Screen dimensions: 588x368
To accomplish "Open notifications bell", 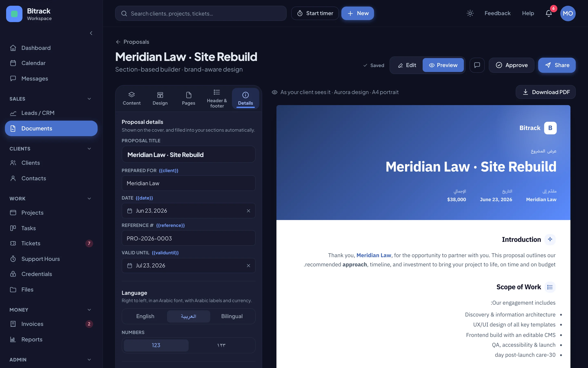I will click(549, 13).
